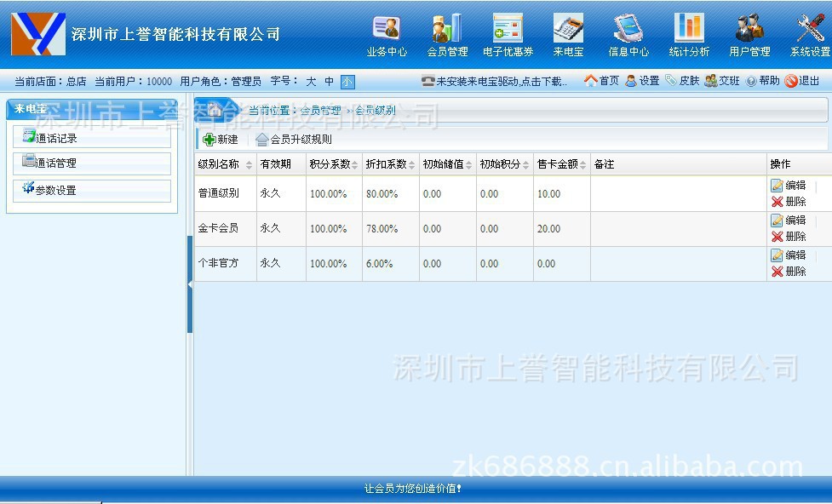
Task: Collapse the left sidebar with splitter handle
Action: click(190, 283)
